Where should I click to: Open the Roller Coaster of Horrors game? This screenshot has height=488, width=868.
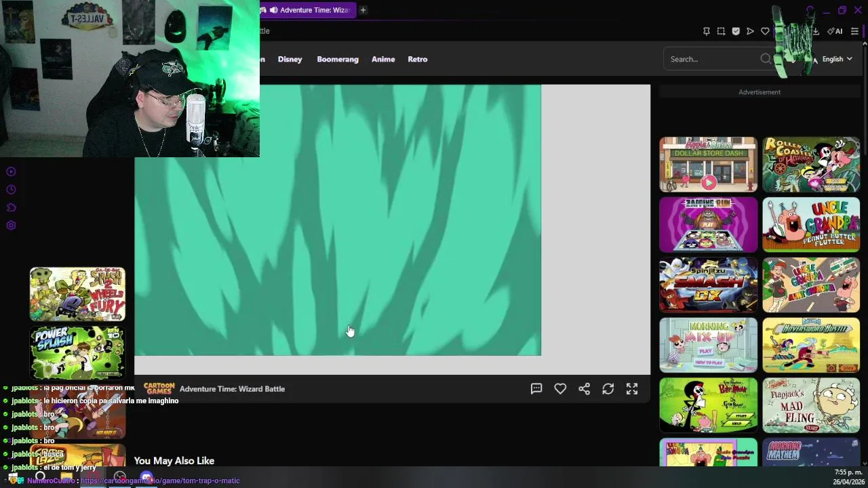tap(811, 165)
